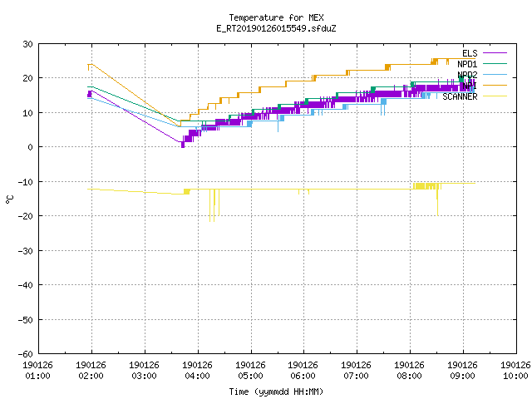This screenshot has width=532, height=399.
Task: Click the y-axis tick label 30
Action: click(27, 44)
